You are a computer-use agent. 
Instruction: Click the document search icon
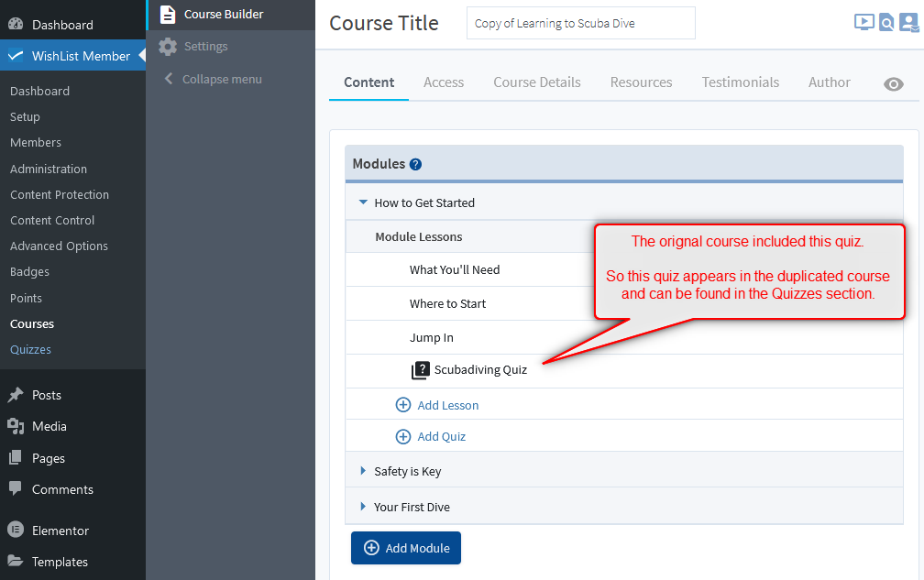(x=886, y=23)
